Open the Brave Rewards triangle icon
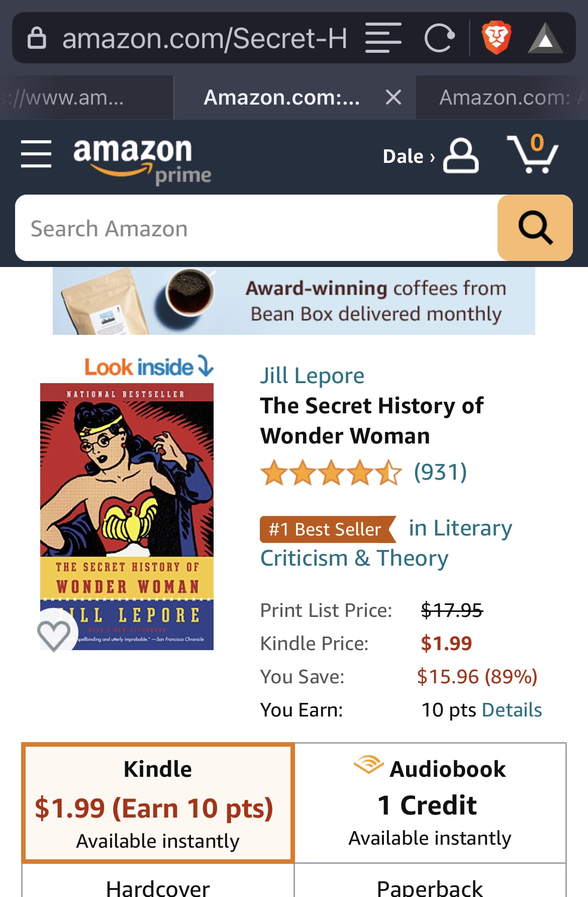The width and height of the screenshot is (588, 897). click(x=545, y=39)
